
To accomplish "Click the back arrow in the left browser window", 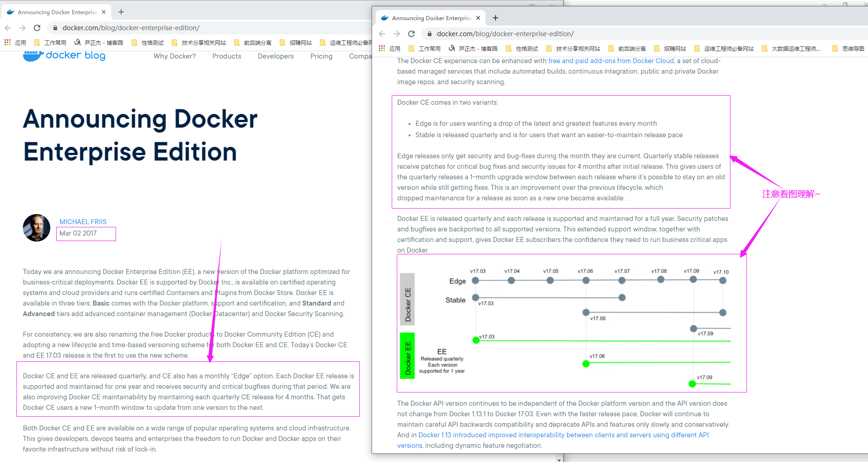I will click(8, 28).
